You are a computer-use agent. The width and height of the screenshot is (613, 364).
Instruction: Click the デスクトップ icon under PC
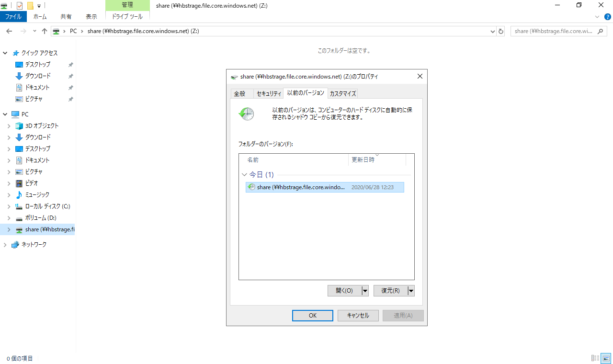(19, 149)
